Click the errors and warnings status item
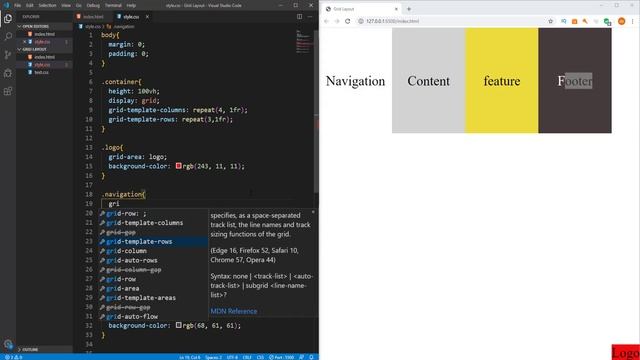 coord(13,357)
